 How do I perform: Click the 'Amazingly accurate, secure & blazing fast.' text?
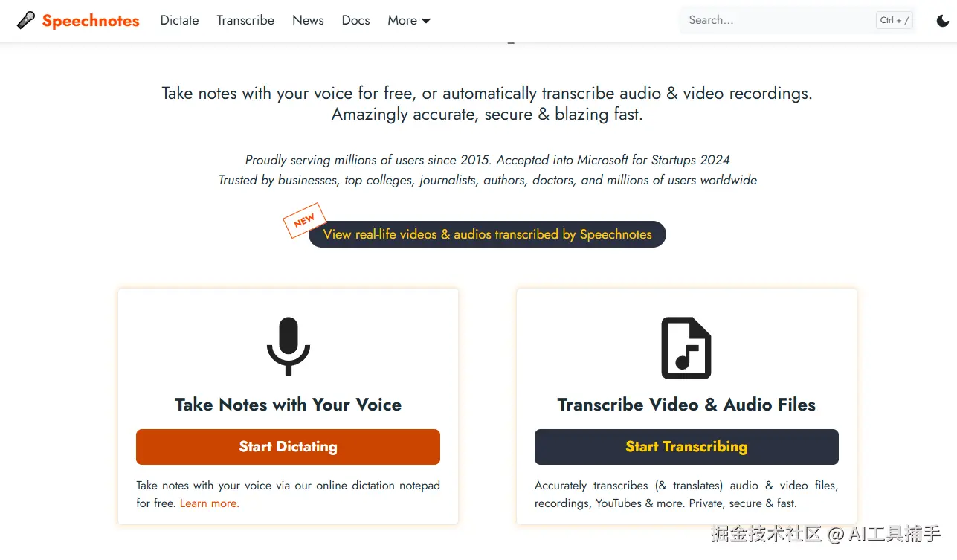(487, 115)
